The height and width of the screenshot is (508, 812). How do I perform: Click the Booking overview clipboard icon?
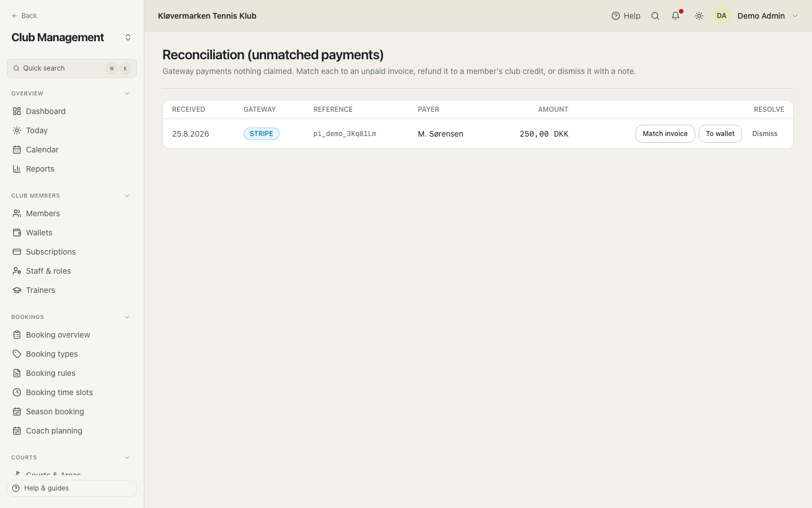coord(17,335)
